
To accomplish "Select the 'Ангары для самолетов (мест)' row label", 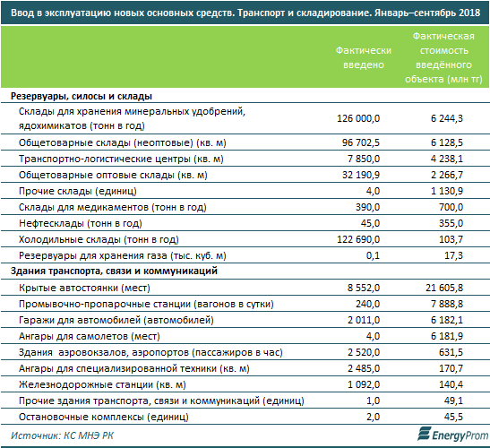I will (90, 336).
